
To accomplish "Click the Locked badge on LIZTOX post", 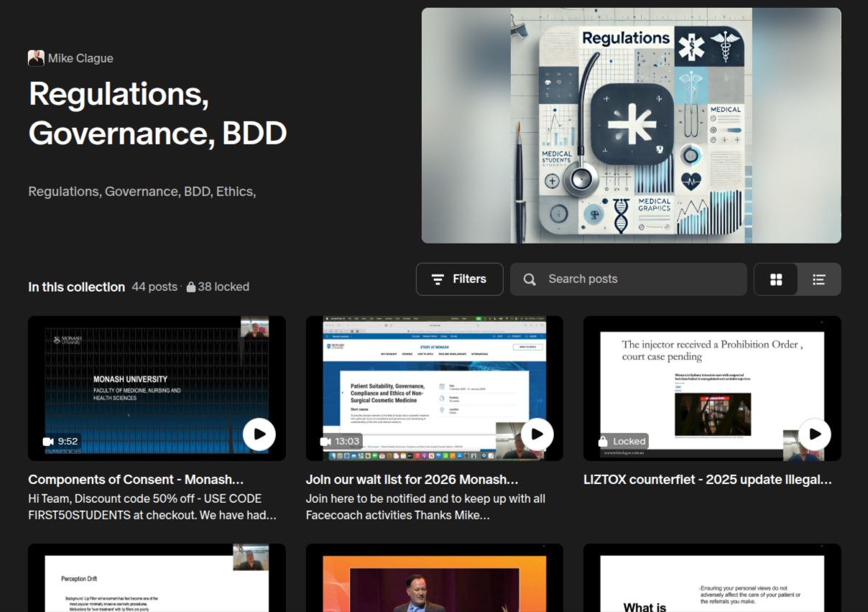I will click(622, 441).
